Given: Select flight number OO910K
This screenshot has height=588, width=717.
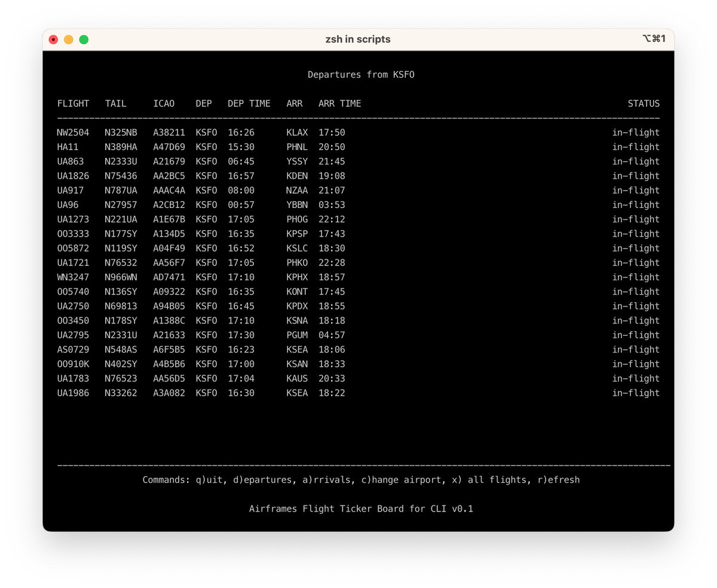Looking at the screenshot, I should coord(73,364).
